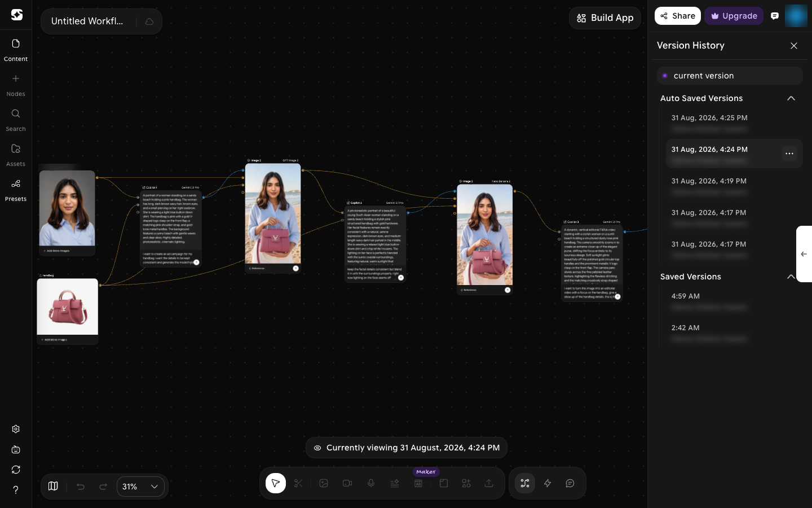The height and width of the screenshot is (508, 812).
Task: Open options for 4:24 PM version
Action: tap(789, 154)
